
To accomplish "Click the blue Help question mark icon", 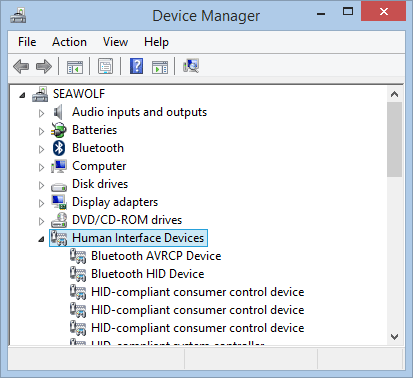I will click(136, 66).
